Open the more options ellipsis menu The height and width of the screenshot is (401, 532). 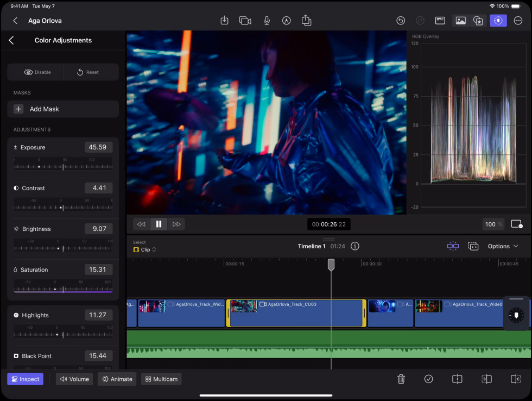(518, 21)
